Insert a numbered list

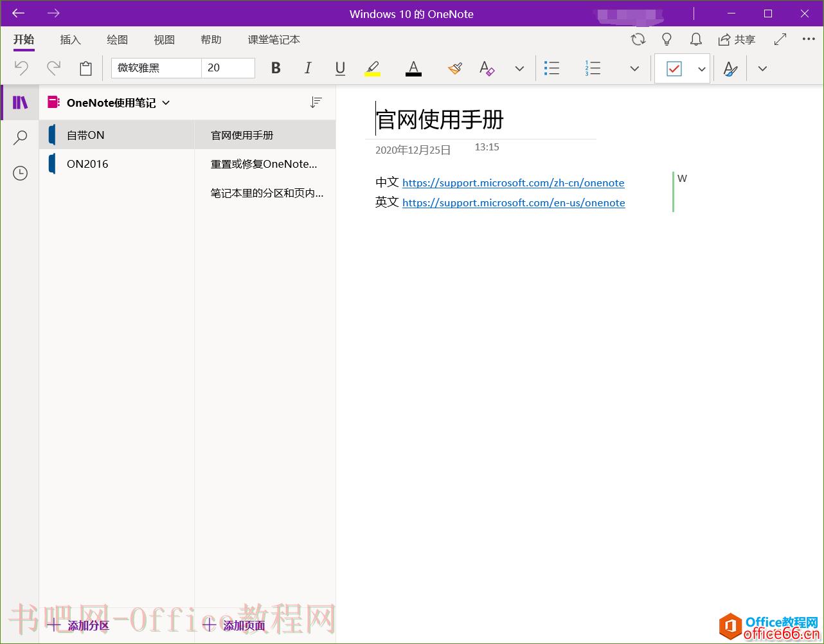(593, 68)
